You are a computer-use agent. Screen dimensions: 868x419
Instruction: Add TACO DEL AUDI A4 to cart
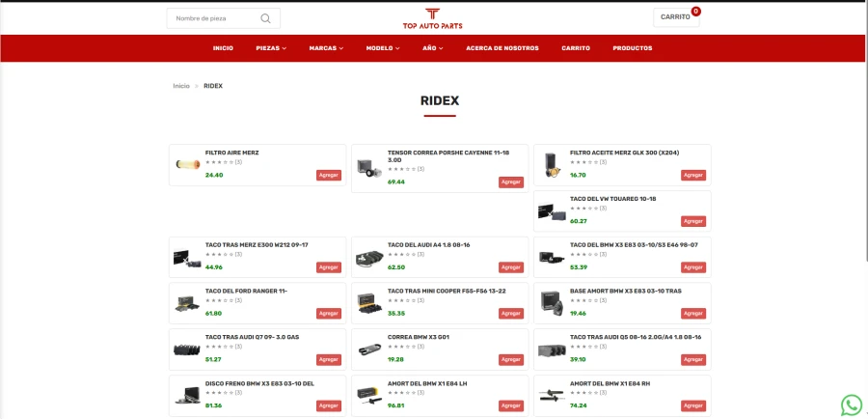(x=511, y=267)
